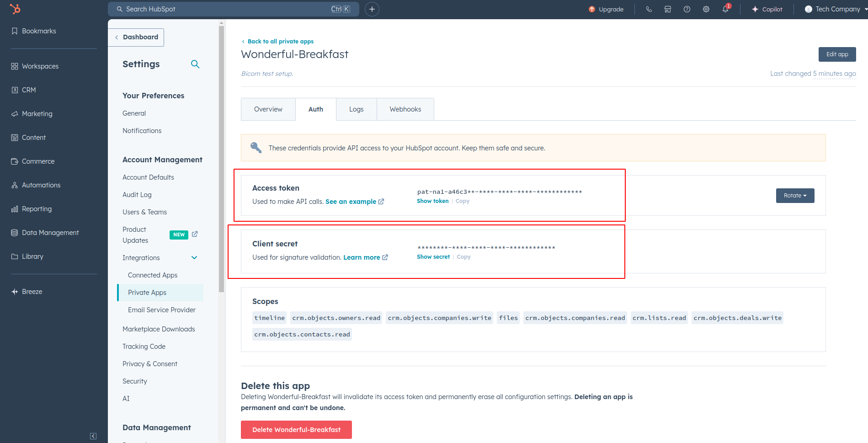This screenshot has width=868, height=443.
Task: Open the marketplace storefront icon
Action: click(x=668, y=9)
